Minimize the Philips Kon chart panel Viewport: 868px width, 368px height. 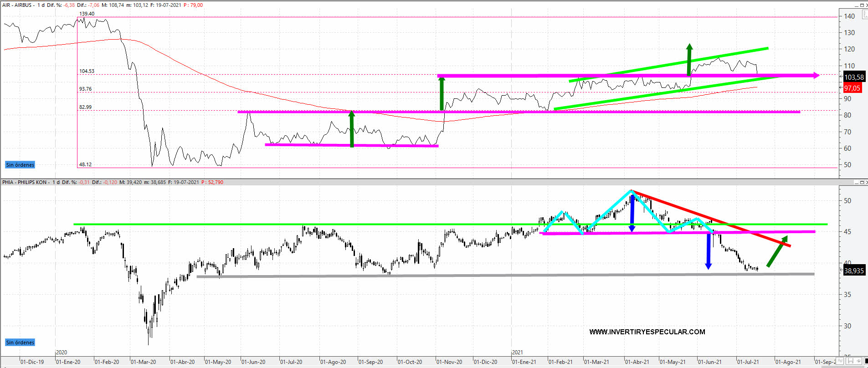pyautogui.click(x=857, y=182)
